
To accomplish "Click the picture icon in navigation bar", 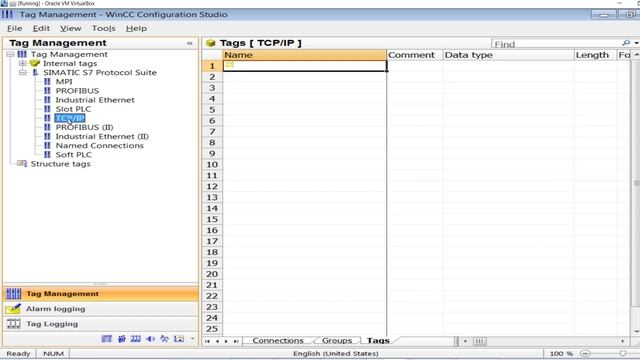I will [179, 339].
